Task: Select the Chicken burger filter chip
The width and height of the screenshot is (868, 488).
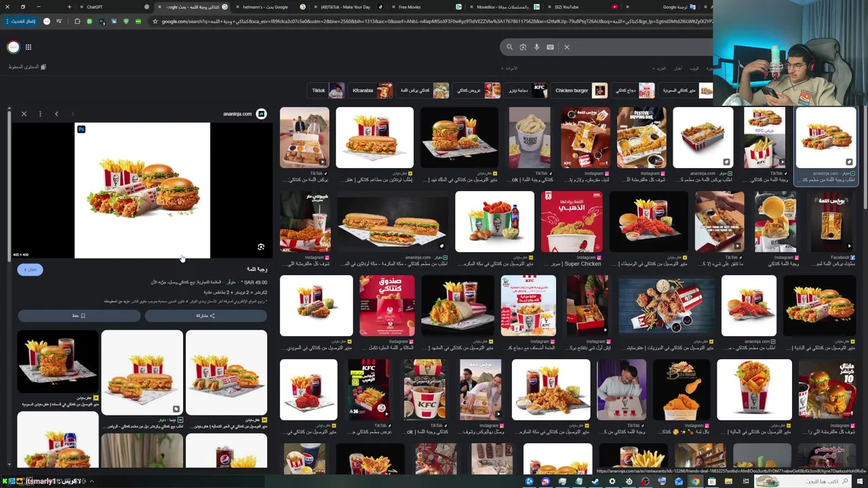Action: [x=580, y=90]
